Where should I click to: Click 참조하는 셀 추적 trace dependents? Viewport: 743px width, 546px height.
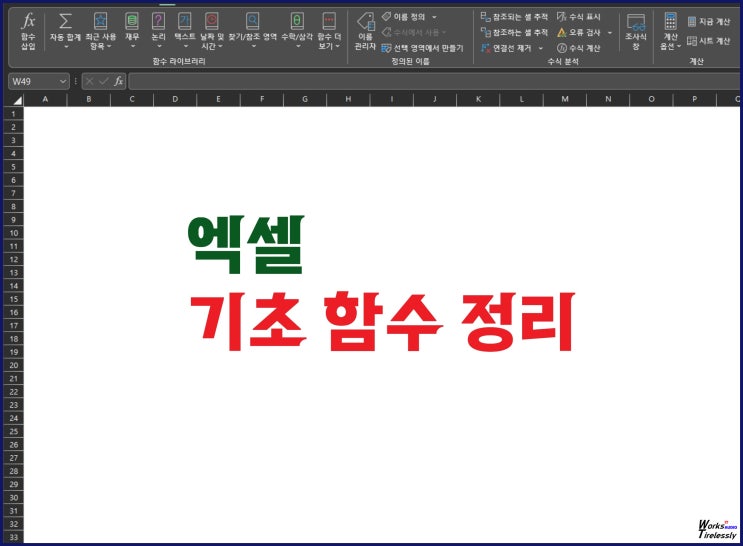pos(514,32)
